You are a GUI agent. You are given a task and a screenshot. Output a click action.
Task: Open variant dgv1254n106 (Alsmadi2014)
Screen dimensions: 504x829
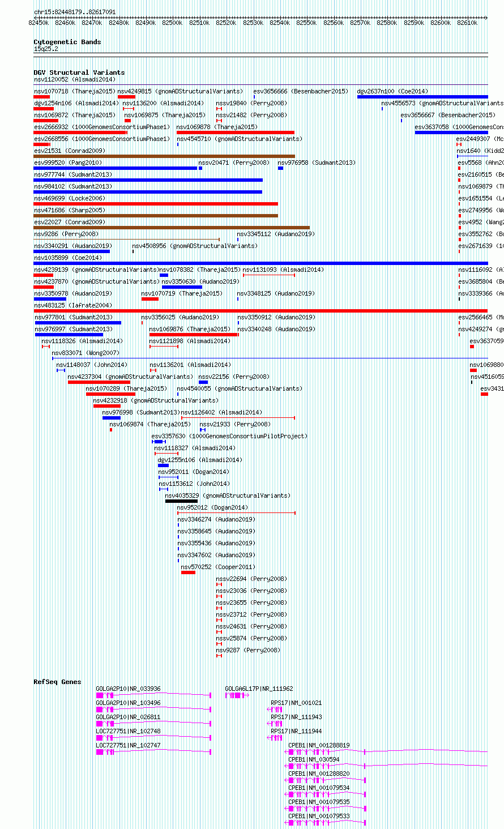[x=76, y=103]
